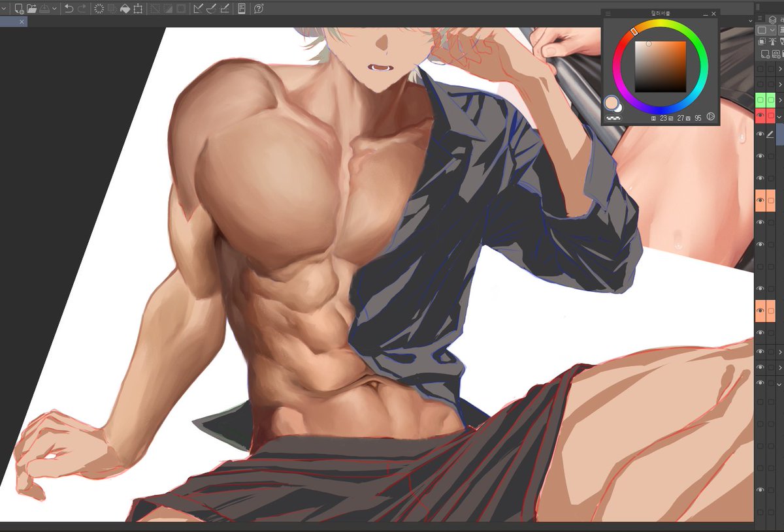Toggle second-column box on green-highlighted layer
This screenshot has height=532, width=784.
coord(771,100)
